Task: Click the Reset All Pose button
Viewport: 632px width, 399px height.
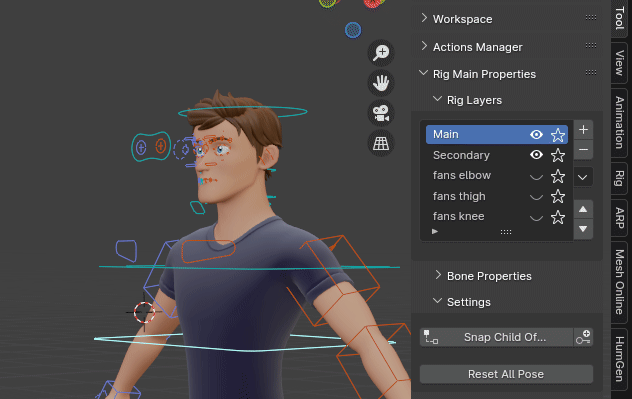Action: coord(506,374)
